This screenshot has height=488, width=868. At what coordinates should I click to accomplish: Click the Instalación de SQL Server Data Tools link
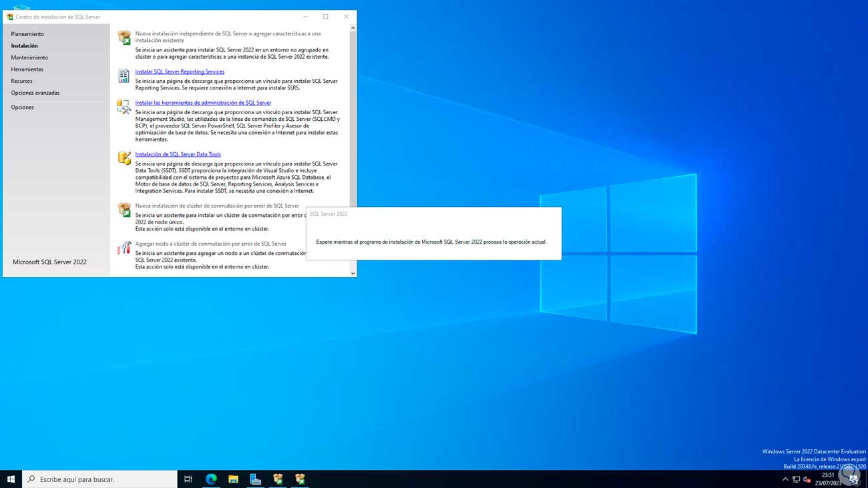point(178,154)
